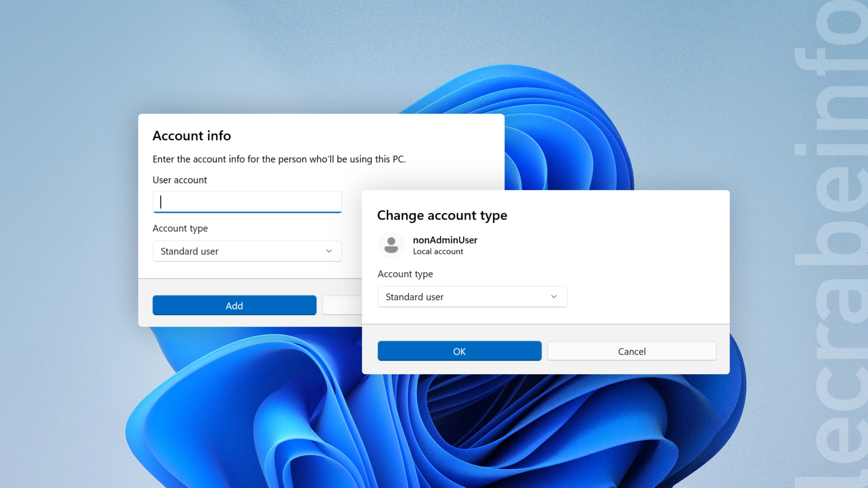Image resolution: width=868 pixels, height=488 pixels.
Task: Select the nonAdminUser name text
Action: 445,240
